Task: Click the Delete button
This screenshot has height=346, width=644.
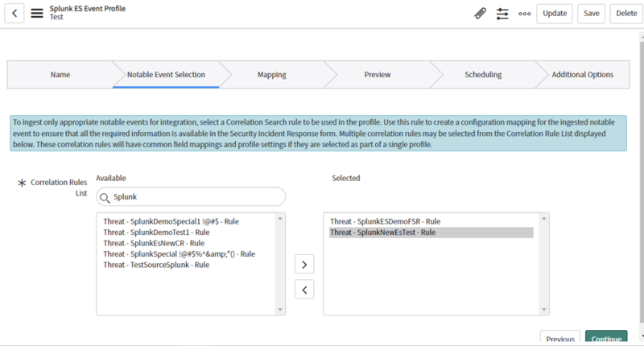Action: [x=626, y=14]
